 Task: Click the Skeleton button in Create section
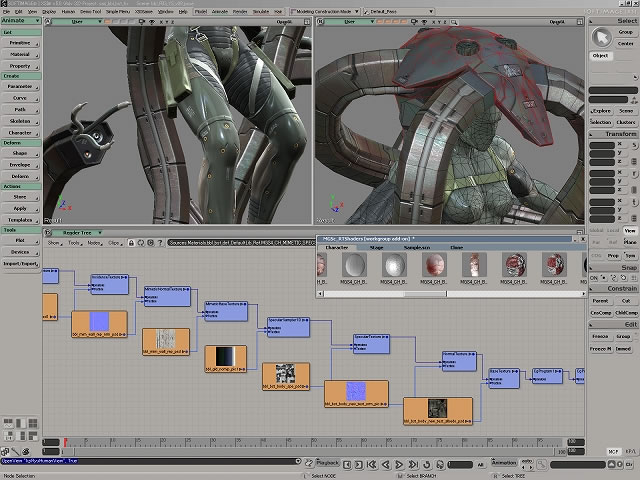(x=20, y=121)
